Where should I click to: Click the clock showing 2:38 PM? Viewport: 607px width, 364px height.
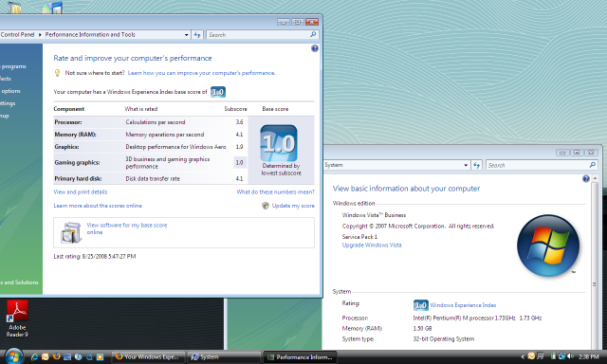tap(589, 356)
